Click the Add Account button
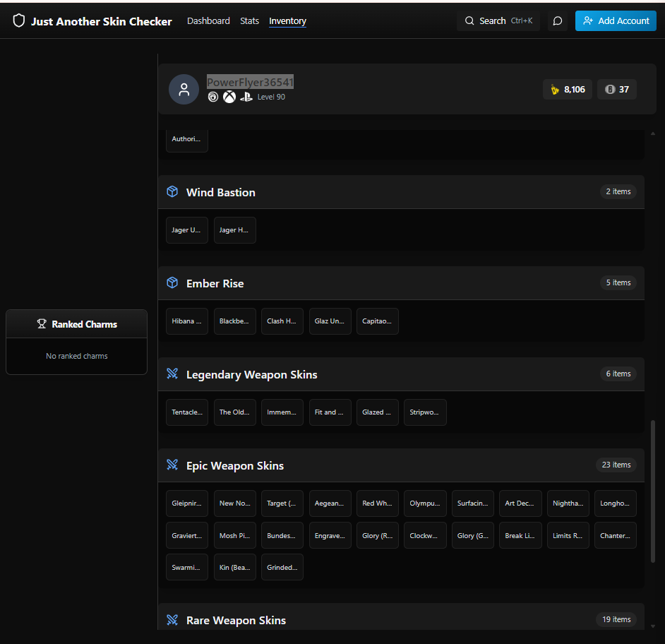This screenshot has height=644, width=665. pyautogui.click(x=616, y=20)
